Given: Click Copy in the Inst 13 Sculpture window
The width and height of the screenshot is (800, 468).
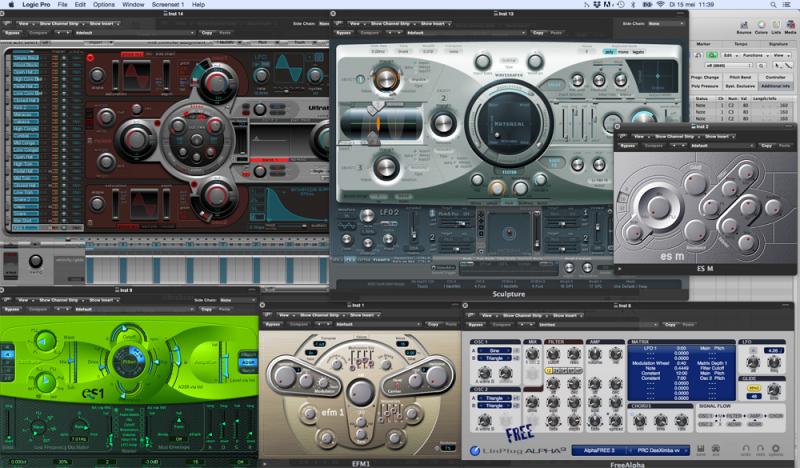Looking at the screenshot, I should pos(538,33).
